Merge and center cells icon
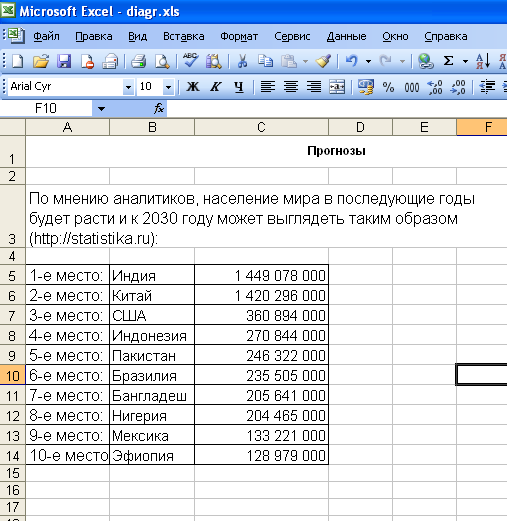The height and width of the screenshot is (521, 507). point(337,87)
